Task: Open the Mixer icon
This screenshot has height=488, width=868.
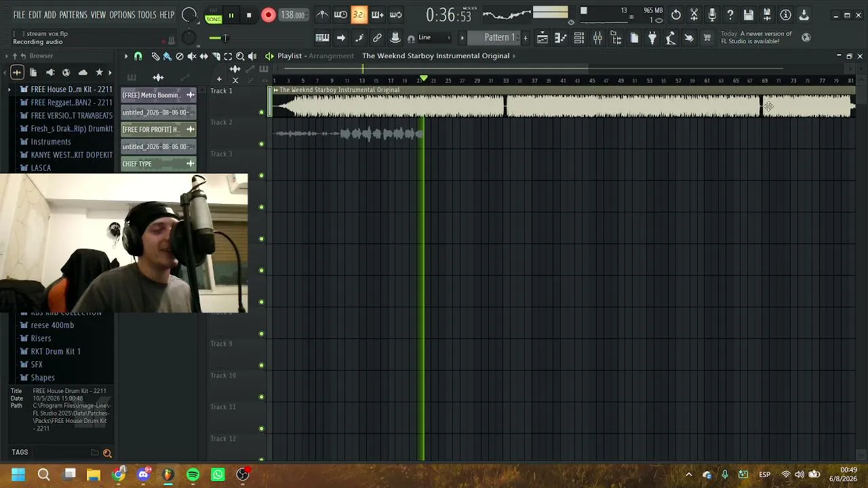Action: pos(597,38)
